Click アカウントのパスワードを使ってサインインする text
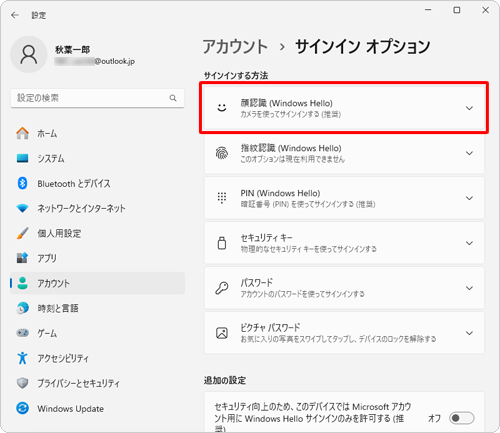 pyautogui.click(x=303, y=294)
